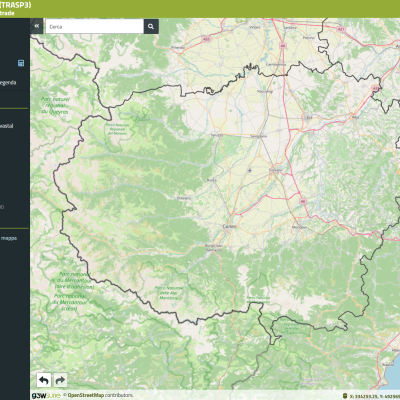Click the Savigliano label on the map
Image resolution: width=400 pixels, height=400 pixels.
258,136
